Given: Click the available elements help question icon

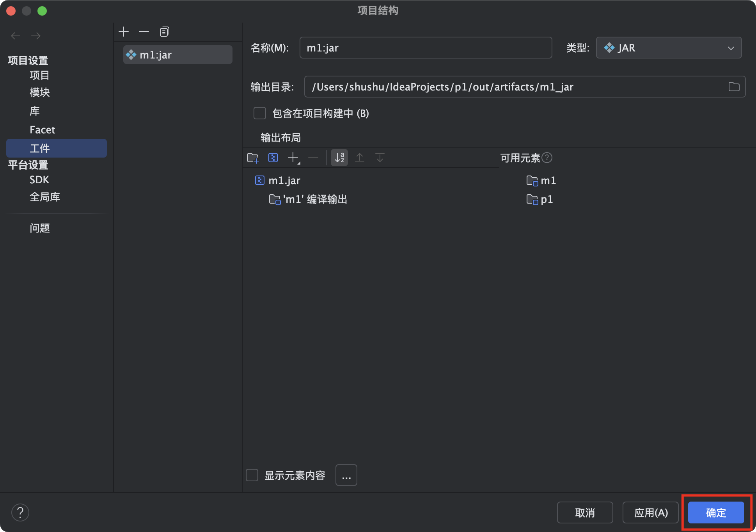Looking at the screenshot, I should tap(547, 158).
